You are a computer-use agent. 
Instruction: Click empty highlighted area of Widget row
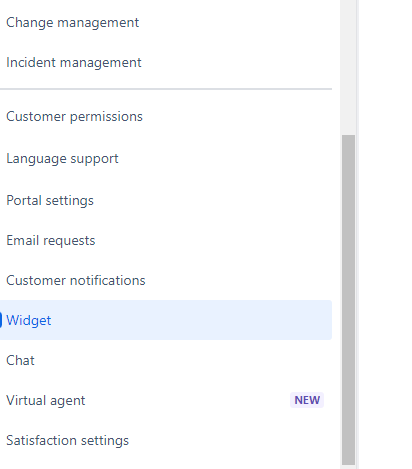click(192, 320)
